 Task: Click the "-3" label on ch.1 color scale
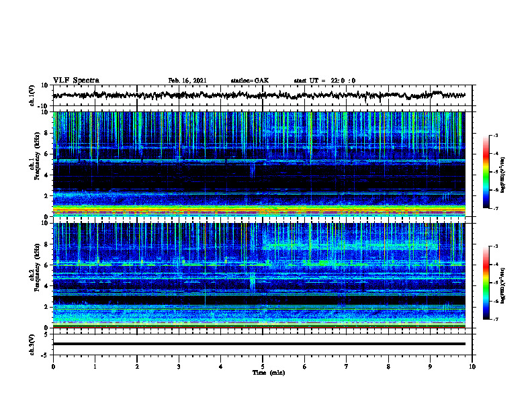tap(495, 135)
